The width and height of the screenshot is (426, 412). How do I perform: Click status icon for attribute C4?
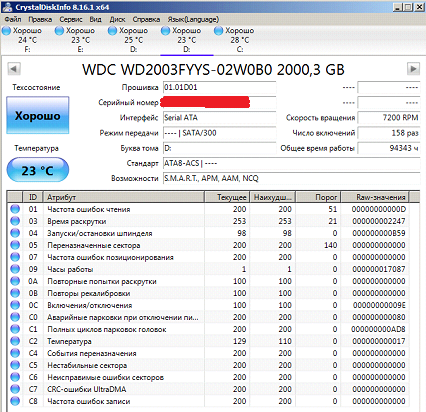point(15,353)
